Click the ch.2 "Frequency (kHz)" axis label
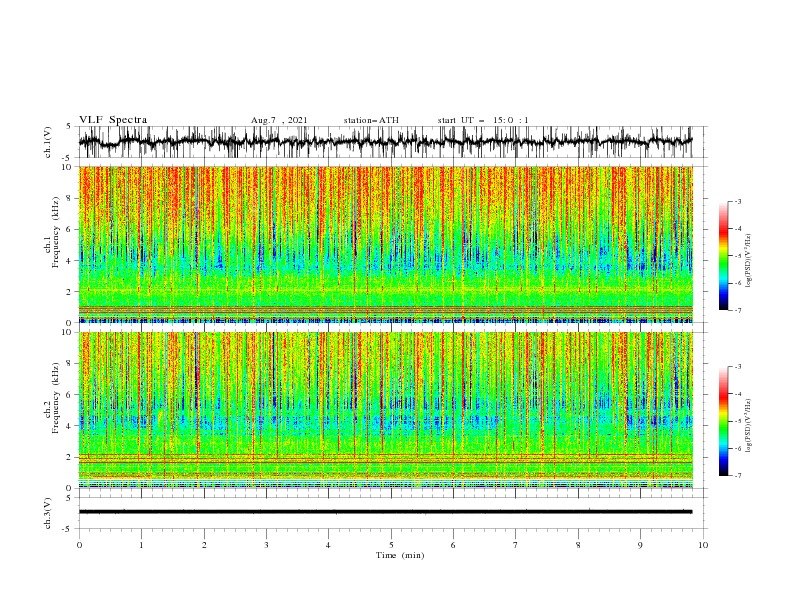 [55, 398]
